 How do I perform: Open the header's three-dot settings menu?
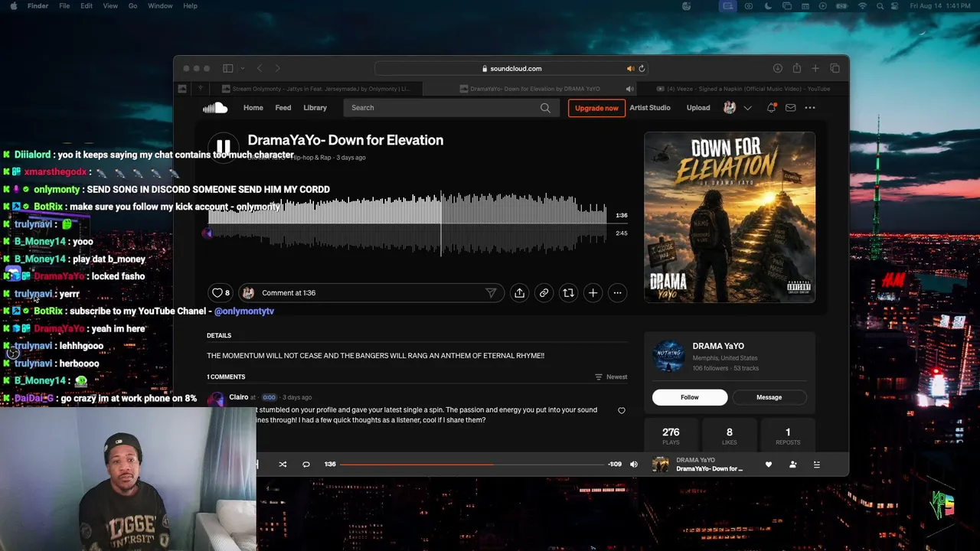(810, 108)
